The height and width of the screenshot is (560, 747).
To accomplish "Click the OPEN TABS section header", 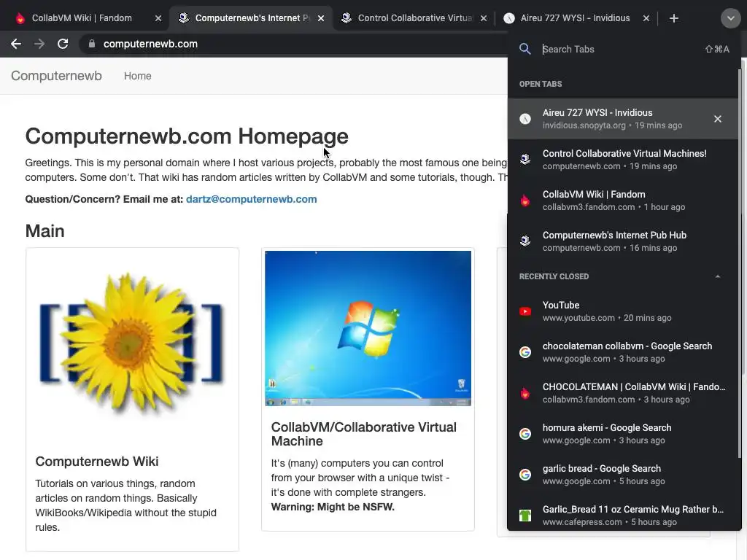I will click(x=541, y=84).
